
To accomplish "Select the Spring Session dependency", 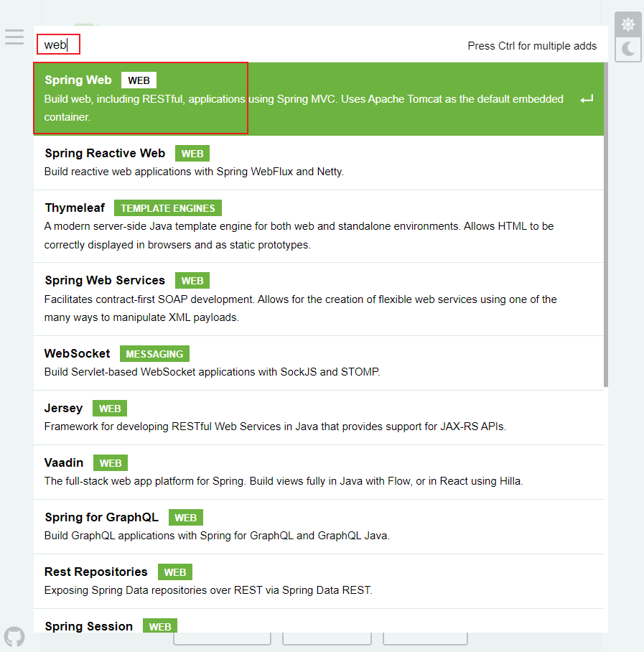I will click(319, 621).
